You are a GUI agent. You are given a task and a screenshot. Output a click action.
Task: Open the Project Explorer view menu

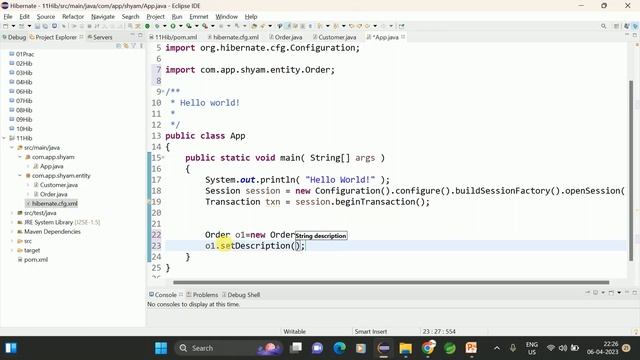pyautogui.click(x=141, y=46)
